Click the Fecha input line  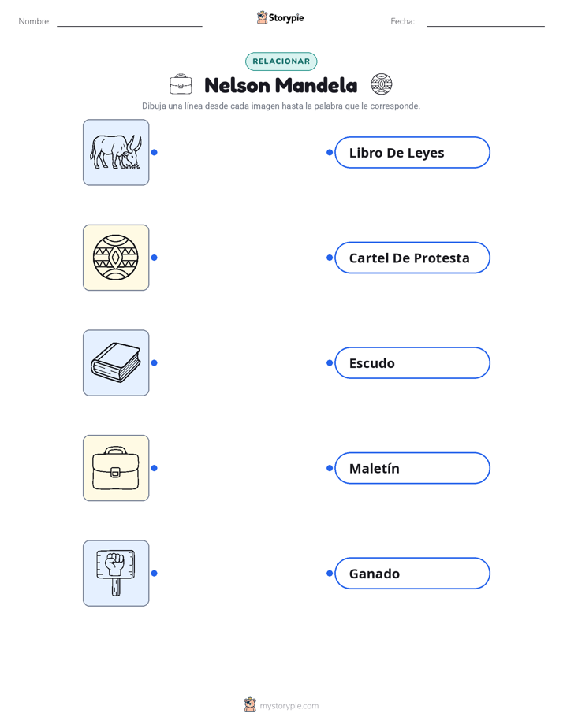[x=486, y=22]
